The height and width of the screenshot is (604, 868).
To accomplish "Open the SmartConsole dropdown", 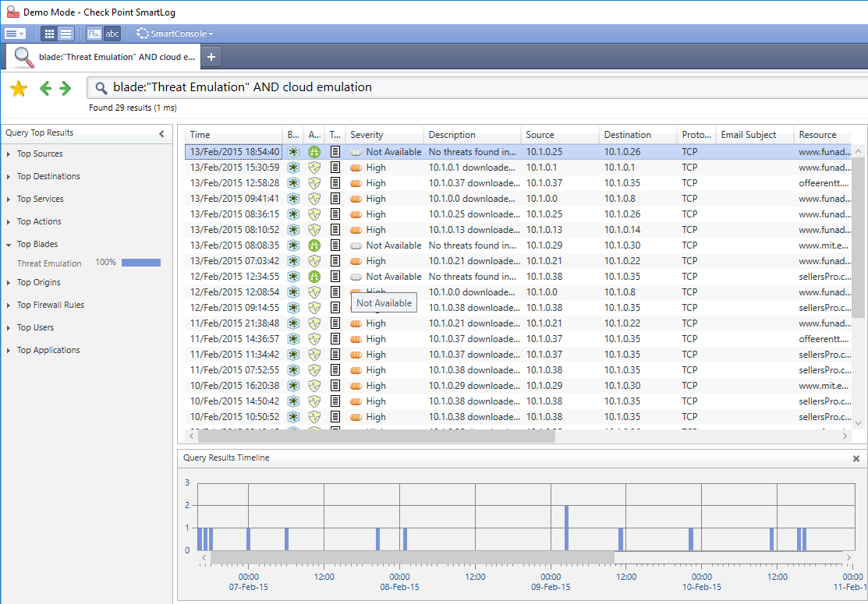I will pyautogui.click(x=175, y=34).
